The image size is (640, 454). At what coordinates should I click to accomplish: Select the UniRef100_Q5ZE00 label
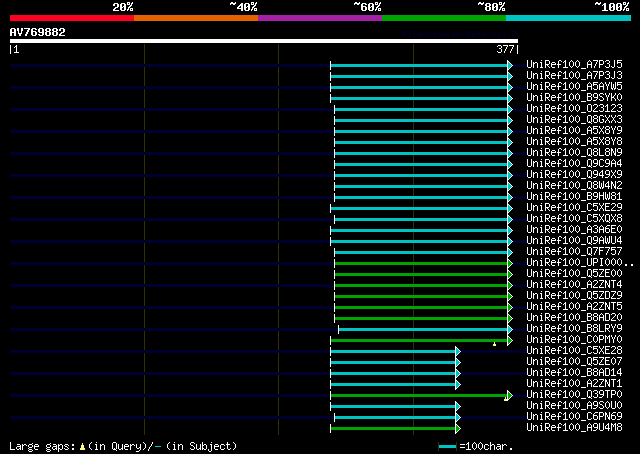(574, 274)
